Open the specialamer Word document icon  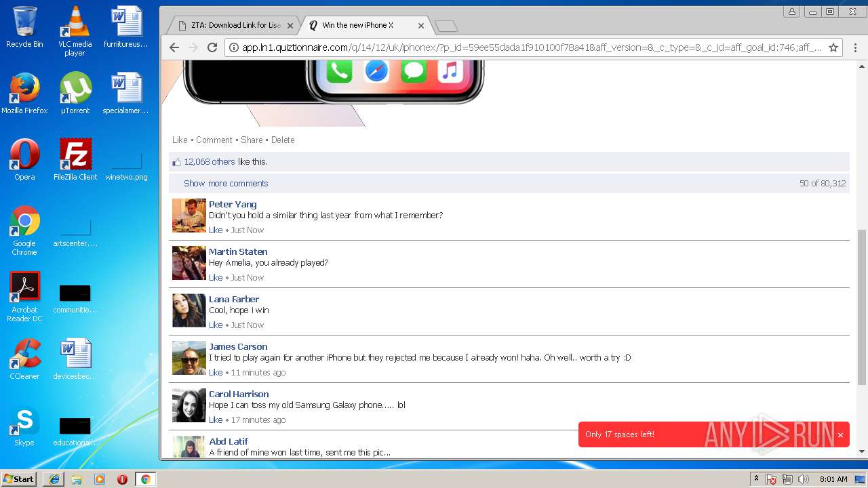(126, 94)
